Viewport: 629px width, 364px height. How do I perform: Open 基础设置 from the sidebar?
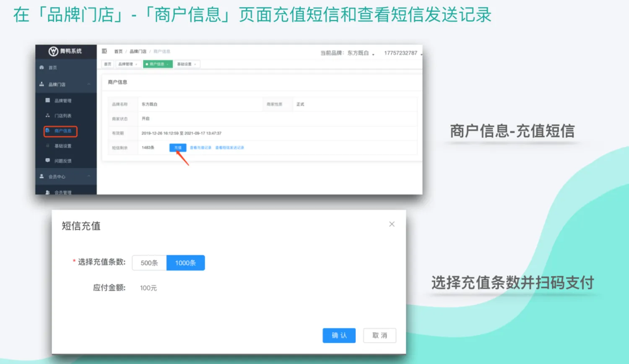[x=62, y=146]
